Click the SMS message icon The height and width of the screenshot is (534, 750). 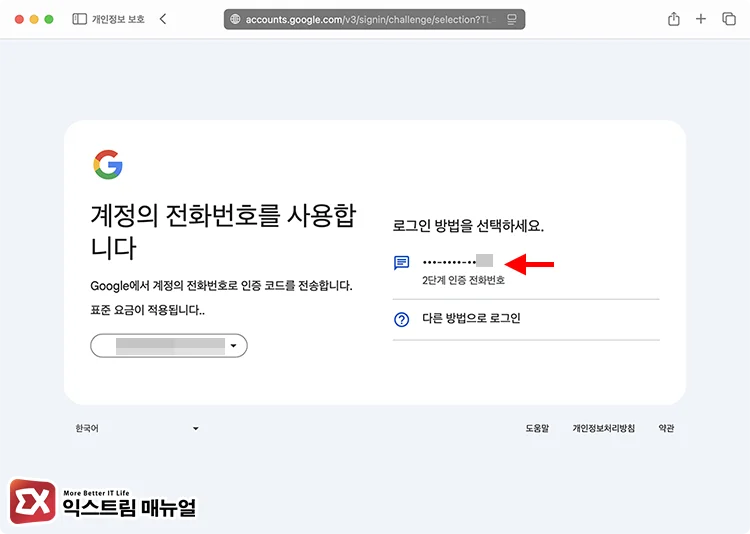click(x=401, y=263)
